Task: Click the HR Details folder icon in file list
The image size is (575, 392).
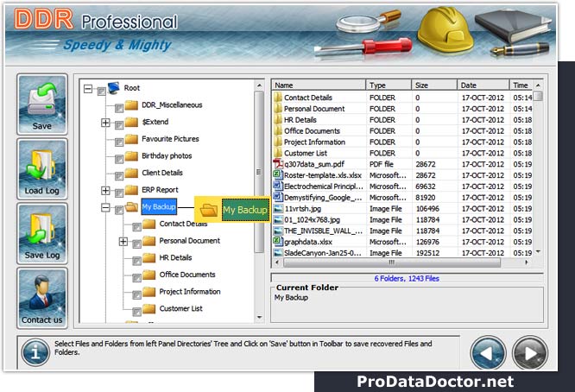Action: [x=278, y=119]
